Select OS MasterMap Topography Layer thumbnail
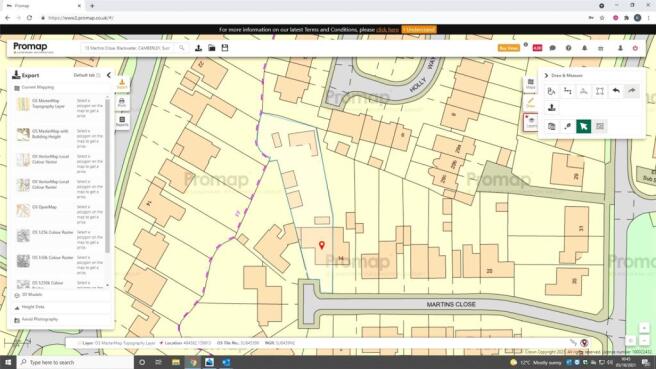Screen dimensions: 656x369 pos(23,104)
